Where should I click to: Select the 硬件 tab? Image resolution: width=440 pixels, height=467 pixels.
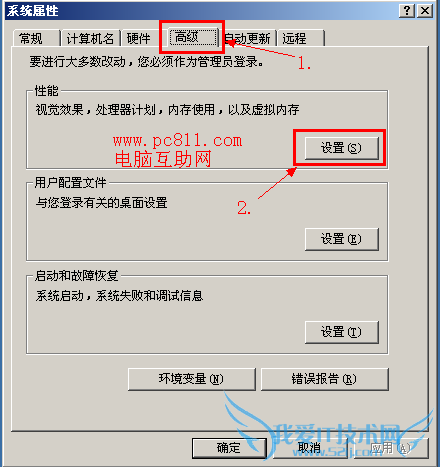(139, 38)
